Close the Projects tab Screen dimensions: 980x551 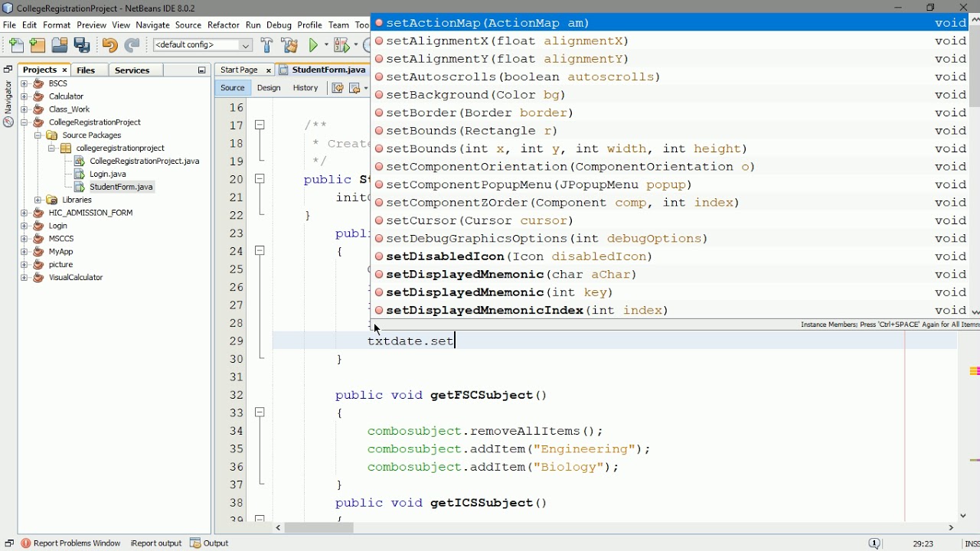pyautogui.click(x=65, y=70)
